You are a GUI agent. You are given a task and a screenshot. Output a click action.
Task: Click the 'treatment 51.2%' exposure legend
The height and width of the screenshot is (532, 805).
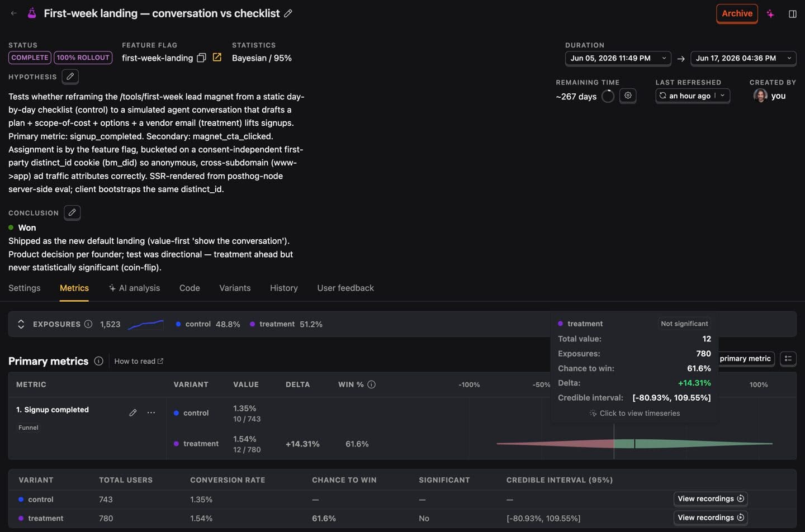pyautogui.click(x=286, y=324)
